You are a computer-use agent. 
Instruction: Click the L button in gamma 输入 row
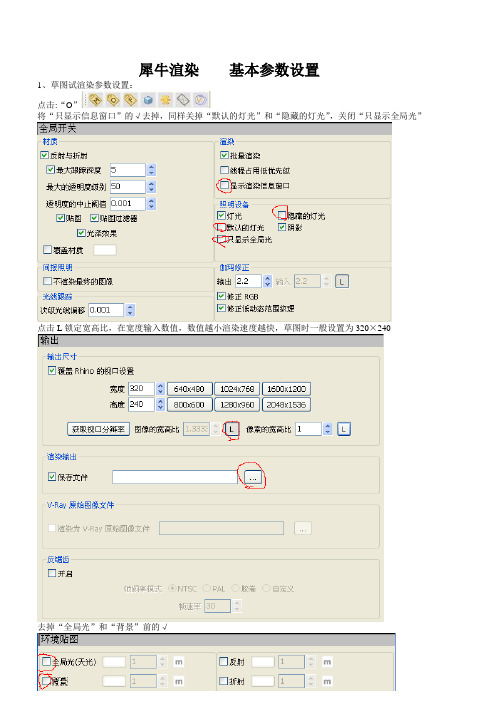coord(342,281)
